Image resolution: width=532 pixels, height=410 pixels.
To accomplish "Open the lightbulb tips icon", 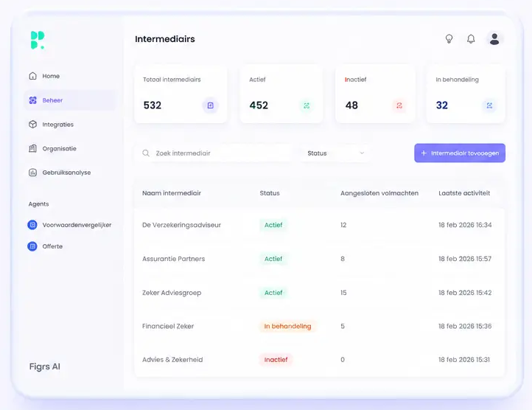I will 449,39.
